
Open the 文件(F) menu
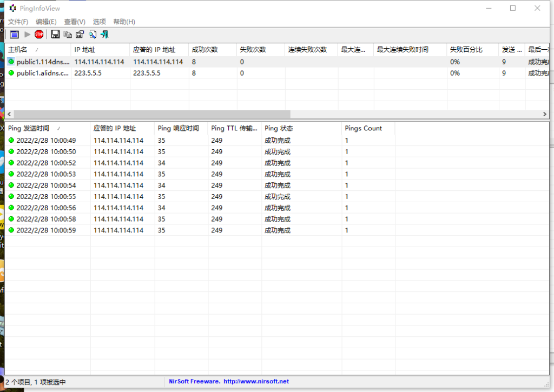(18, 22)
